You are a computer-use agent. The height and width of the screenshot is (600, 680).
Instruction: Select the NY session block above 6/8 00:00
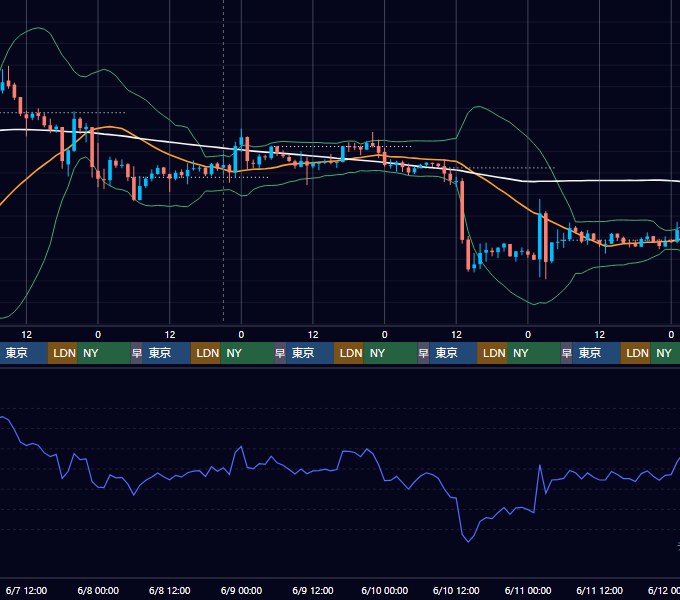tap(104, 353)
